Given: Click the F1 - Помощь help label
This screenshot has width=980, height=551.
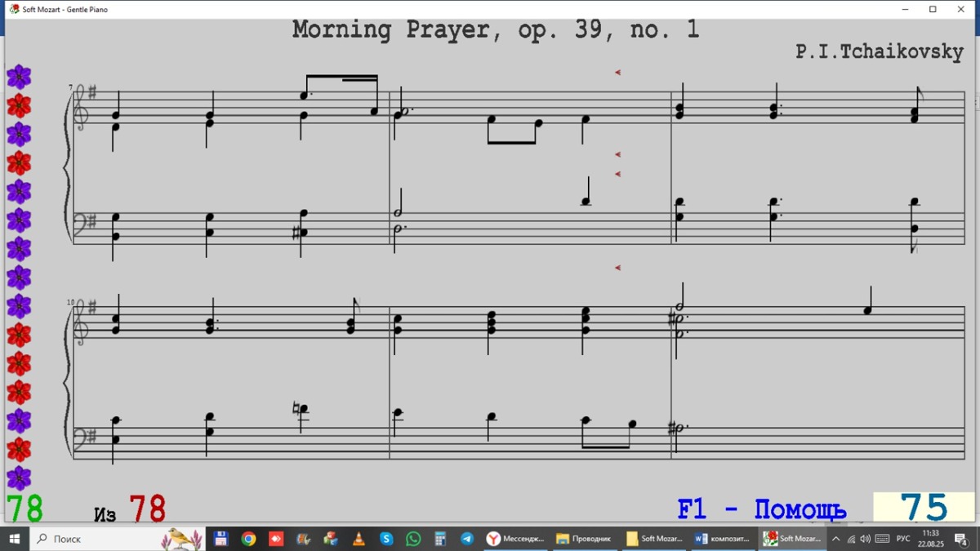Looking at the screenshot, I should pos(761,509).
